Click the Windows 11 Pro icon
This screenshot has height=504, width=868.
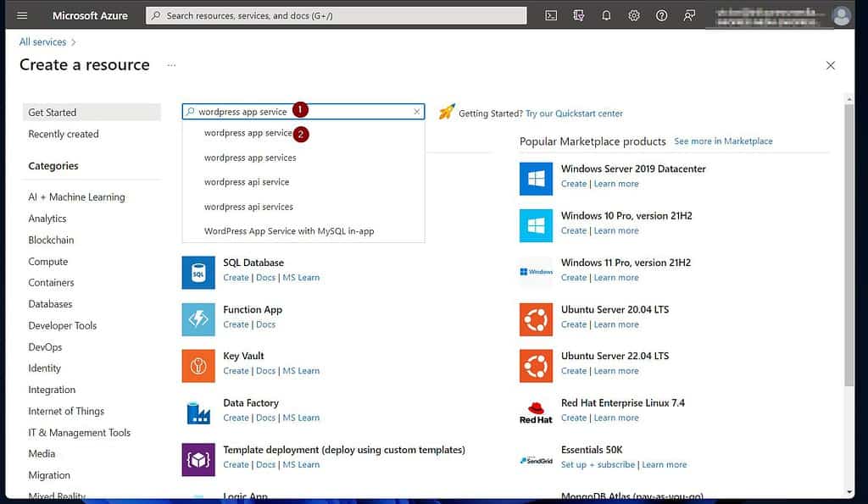click(536, 272)
